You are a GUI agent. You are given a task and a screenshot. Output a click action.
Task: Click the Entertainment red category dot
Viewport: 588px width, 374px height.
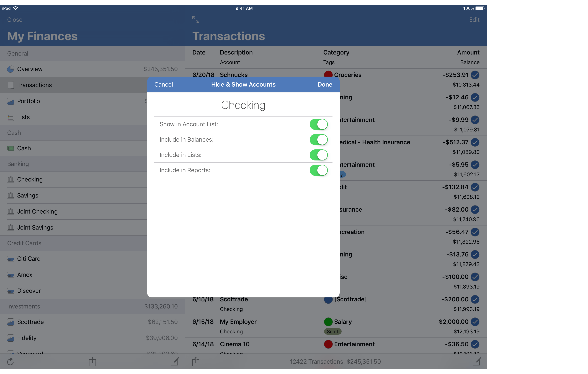click(x=328, y=344)
